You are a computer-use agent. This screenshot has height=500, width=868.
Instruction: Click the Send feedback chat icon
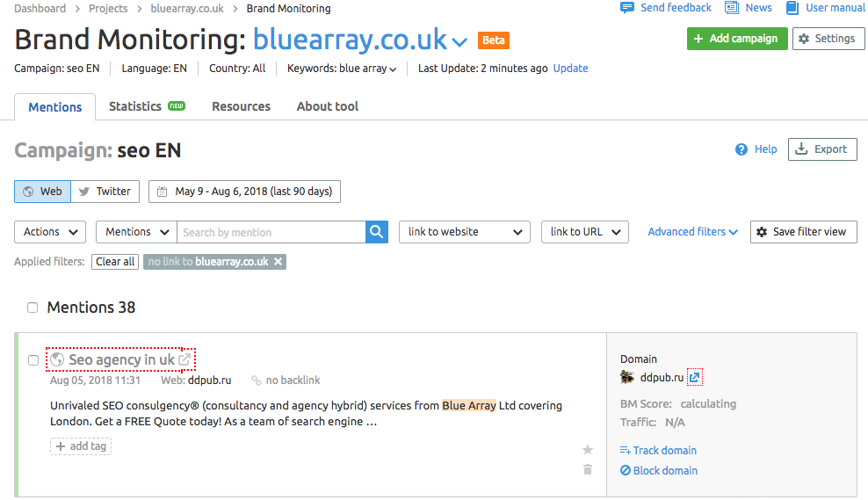(x=627, y=8)
